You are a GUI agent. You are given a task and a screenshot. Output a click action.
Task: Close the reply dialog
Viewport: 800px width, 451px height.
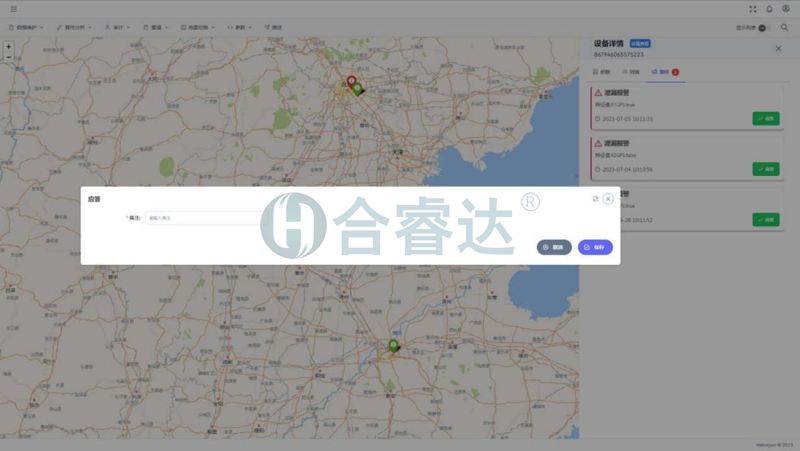(608, 198)
